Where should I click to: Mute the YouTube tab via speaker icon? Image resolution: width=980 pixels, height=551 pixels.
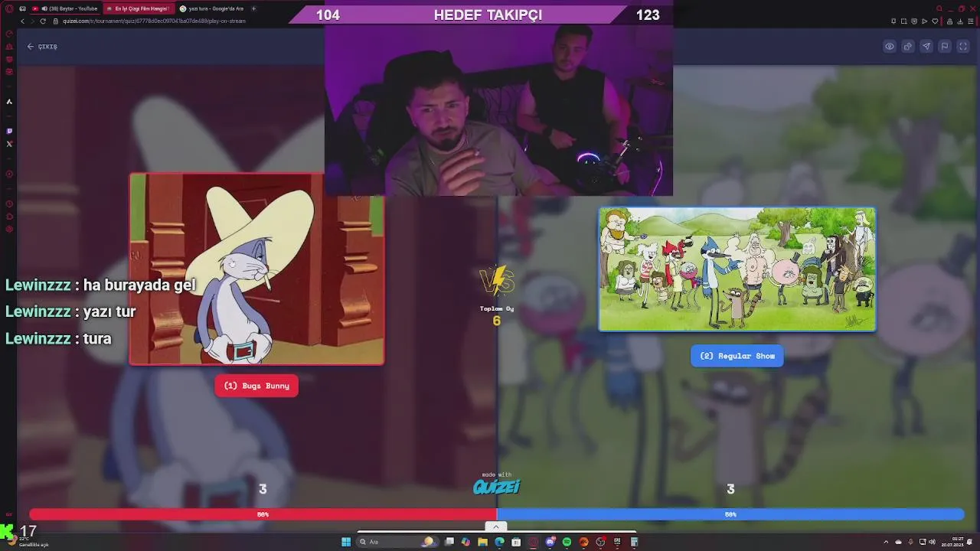[44, 8]
